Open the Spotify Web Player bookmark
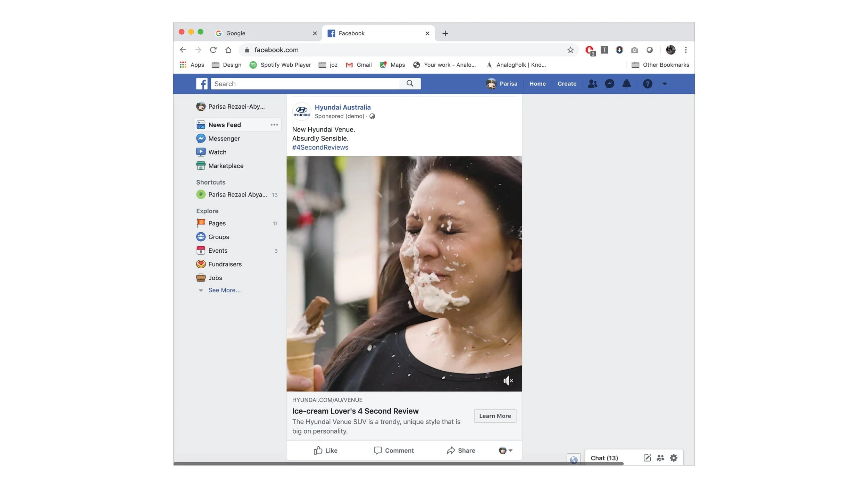Screen dimensions: 868x488 tap(280, 65)
